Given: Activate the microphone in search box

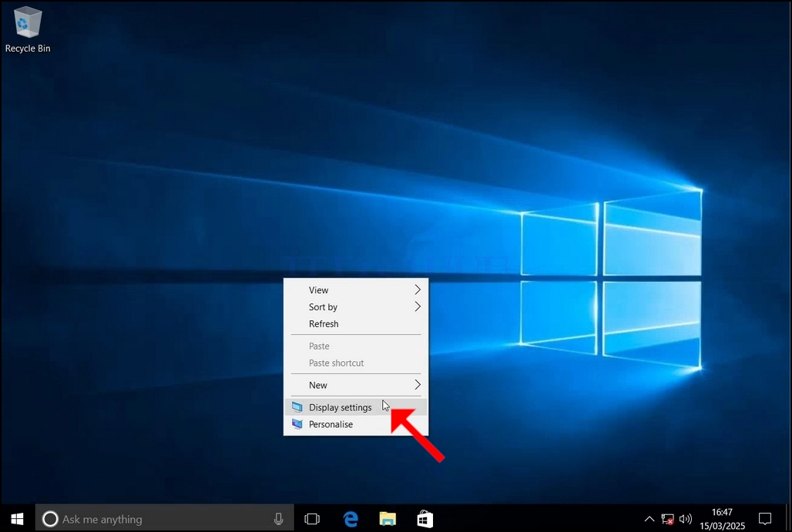Looking at the screenshot, I should click(278, 519).
